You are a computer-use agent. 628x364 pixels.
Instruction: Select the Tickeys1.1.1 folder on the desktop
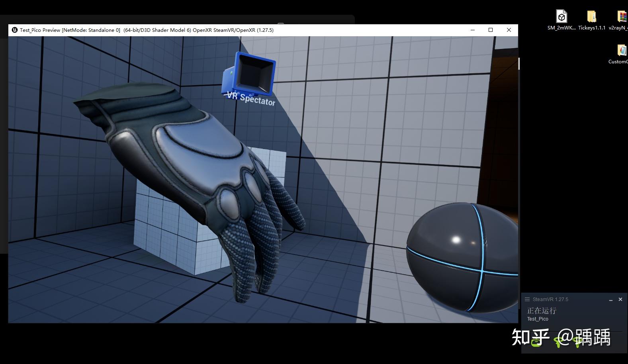[x=591, y=17]
